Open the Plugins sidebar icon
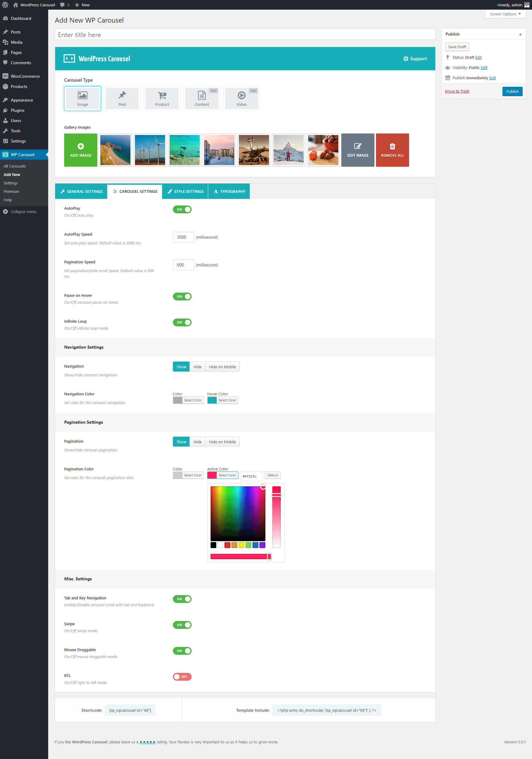The height and width of the screenshot is (759, 532). point(6,110)
